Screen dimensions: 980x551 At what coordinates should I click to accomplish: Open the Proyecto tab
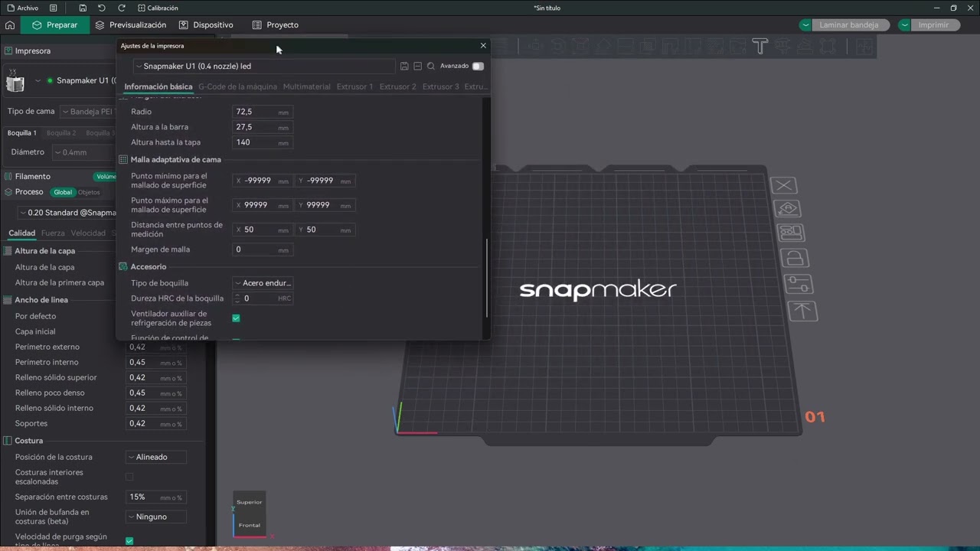276,24
